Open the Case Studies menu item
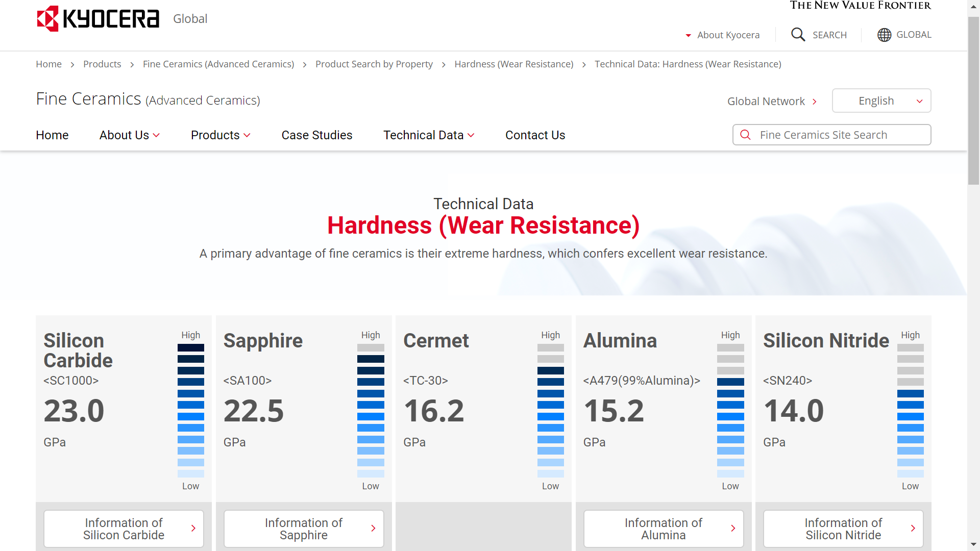 point(317,135)
